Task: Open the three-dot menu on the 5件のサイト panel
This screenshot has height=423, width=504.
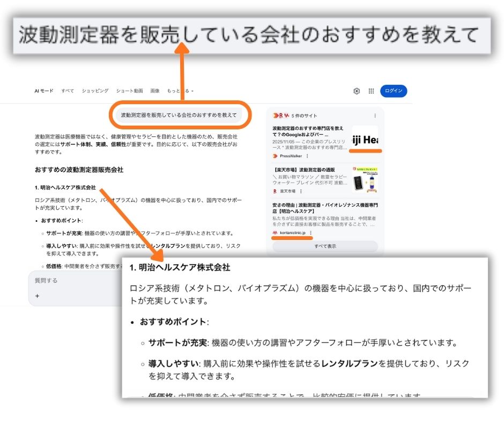Action: point(375,115)
